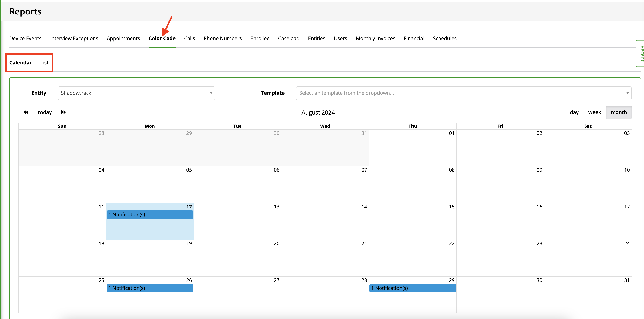Open the Calls report tab
The height and width of the screenshot is (319, 644).
pyautogui.click(x=190, y=38)
